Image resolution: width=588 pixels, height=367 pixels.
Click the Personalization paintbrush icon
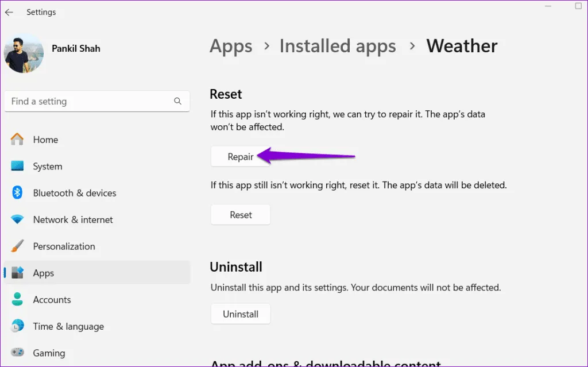(x=17, y=246)
